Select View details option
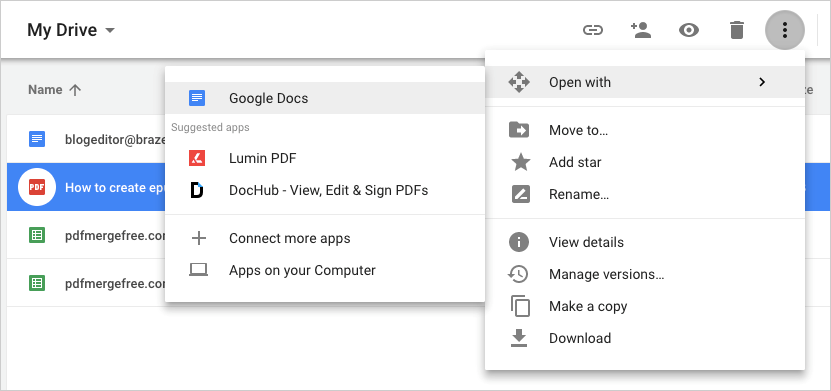This screenshot has height=391, width=831. tap(645, 242)
